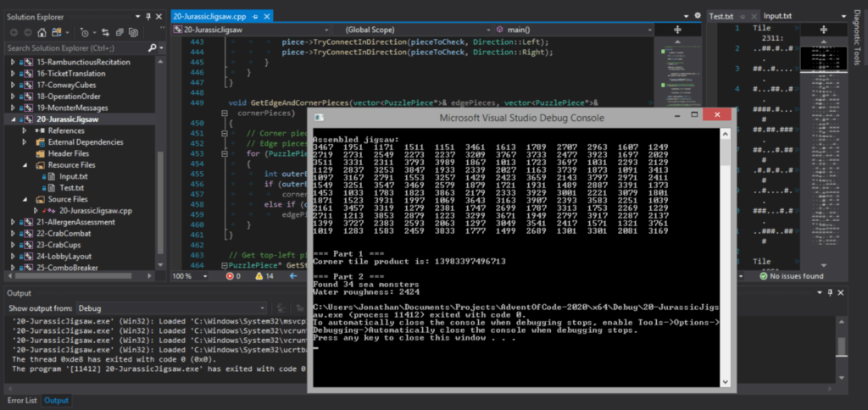Screen dimensions: 868x410
Task: Click the Solution Explorer vertical scrollbar thumb
Action: point(160,202)
